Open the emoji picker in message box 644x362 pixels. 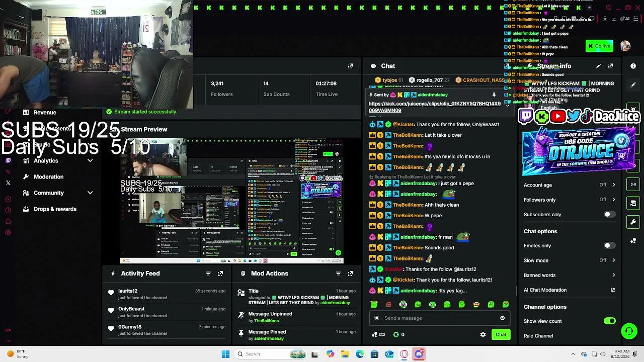[x=502, y=318]
